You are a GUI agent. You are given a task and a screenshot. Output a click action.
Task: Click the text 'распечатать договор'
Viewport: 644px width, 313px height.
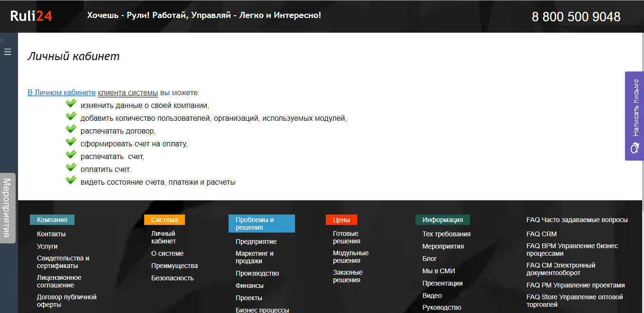118,131
